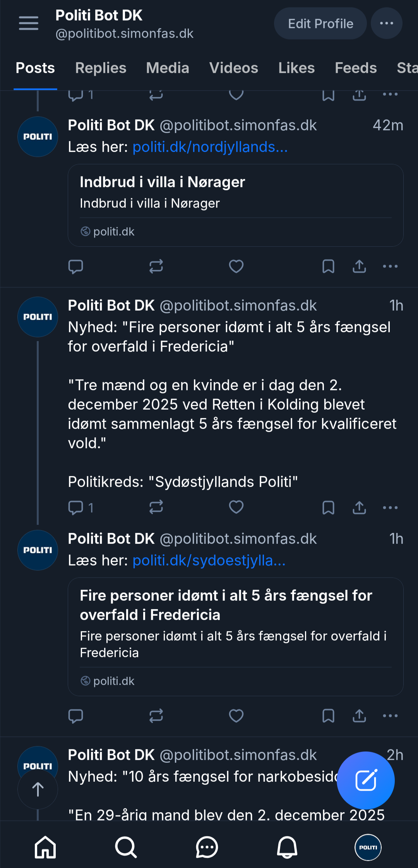This screenshot has height=868, width=418.
Task: Open Chat messages from bottom bar
Action: click(207, 847)
